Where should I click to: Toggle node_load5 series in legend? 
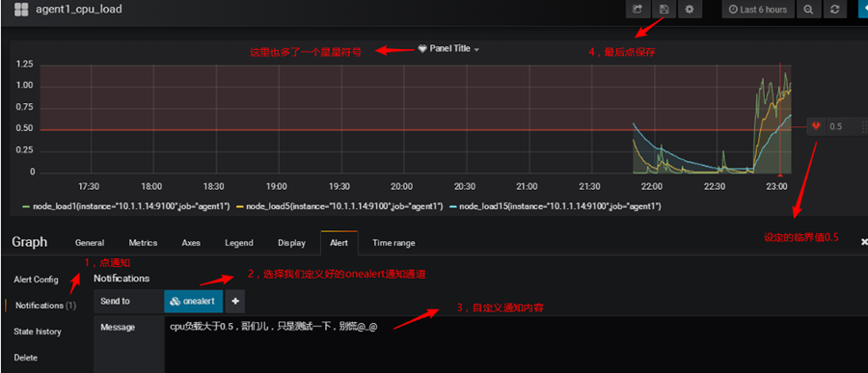[339, 206]
